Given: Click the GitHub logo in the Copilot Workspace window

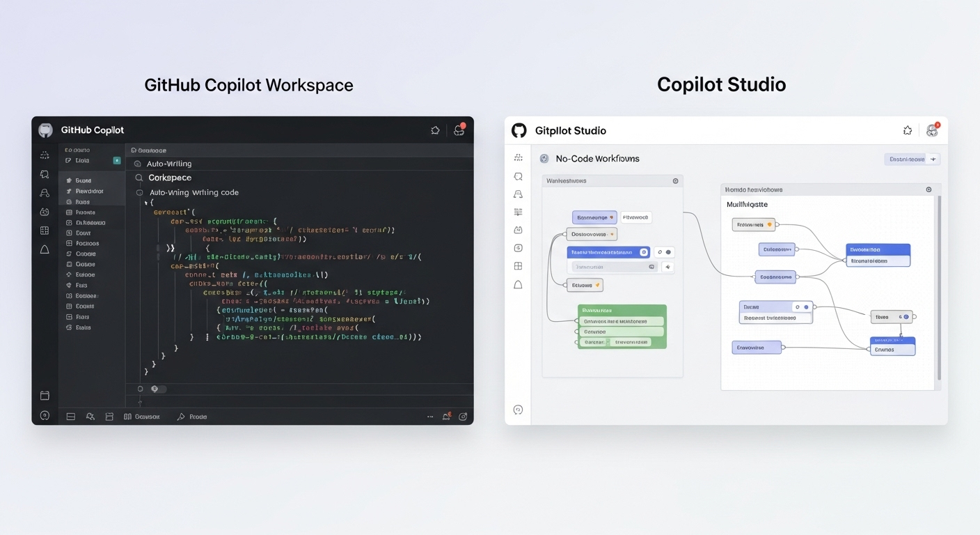Looking at the screenshot, I should (45, 130).
